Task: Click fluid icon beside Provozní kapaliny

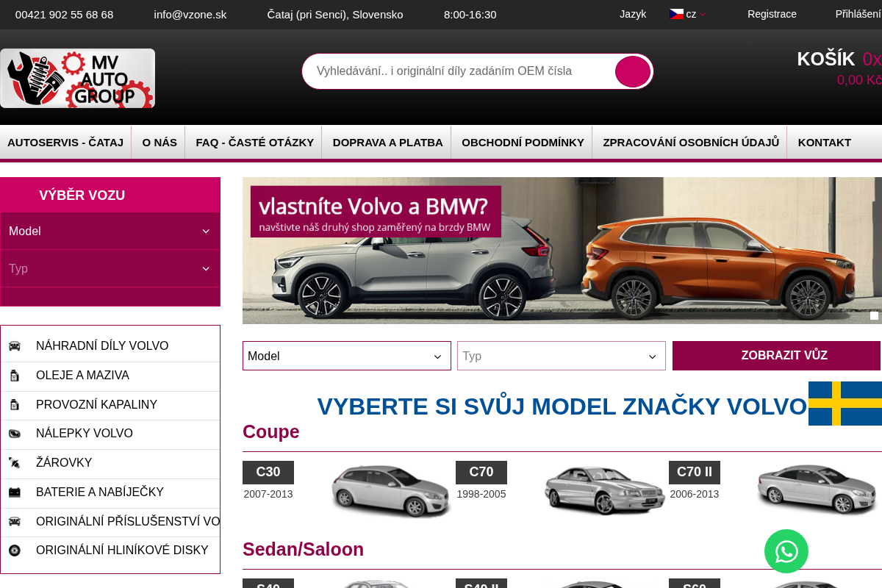Action: pyautogui.click(x=15, y=405)
